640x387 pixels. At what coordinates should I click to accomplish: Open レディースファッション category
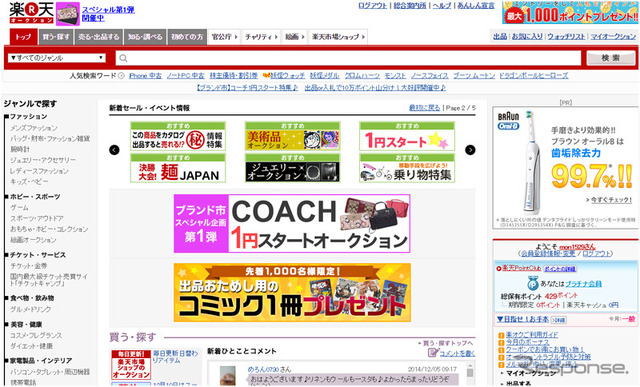39,171
